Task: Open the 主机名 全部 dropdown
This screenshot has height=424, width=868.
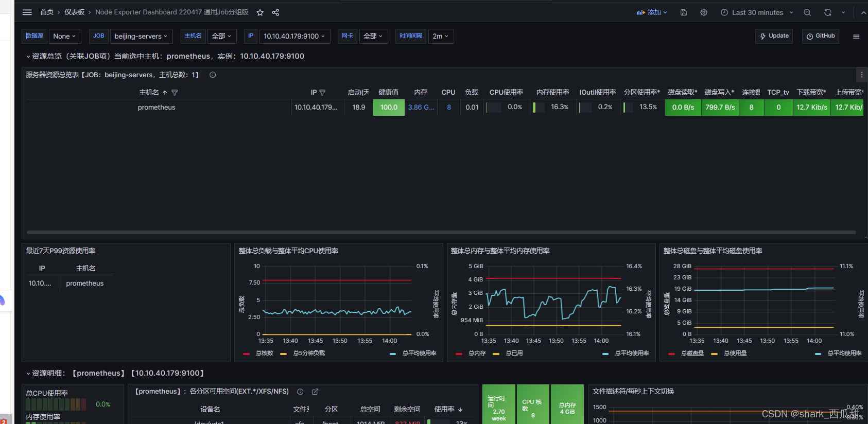Action: pos(222,36)
